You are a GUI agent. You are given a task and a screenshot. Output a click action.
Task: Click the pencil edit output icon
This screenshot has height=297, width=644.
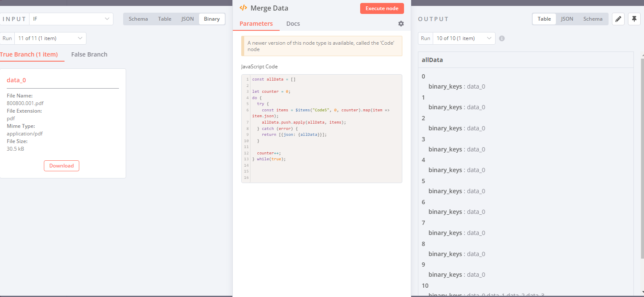[618, 19]
